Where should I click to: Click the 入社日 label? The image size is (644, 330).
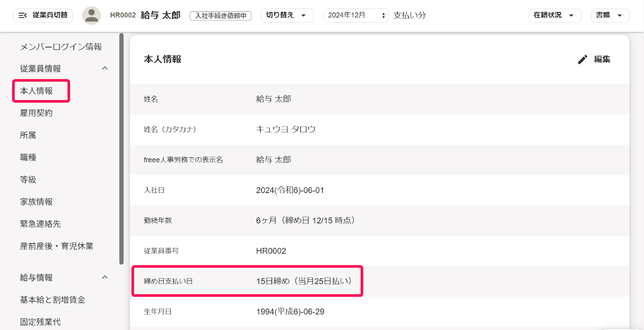pyautogui.click(x=154, y=190)
